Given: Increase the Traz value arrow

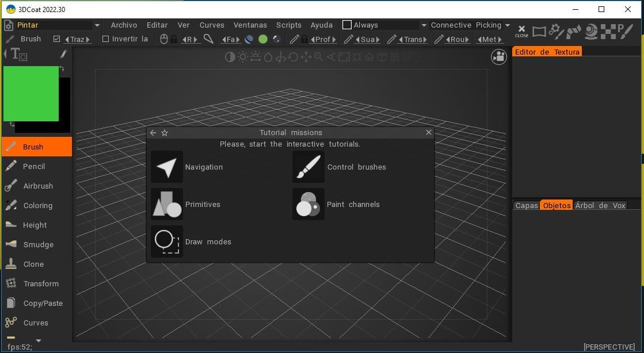Looking at the screenshot, I should (x=87, y=40).
